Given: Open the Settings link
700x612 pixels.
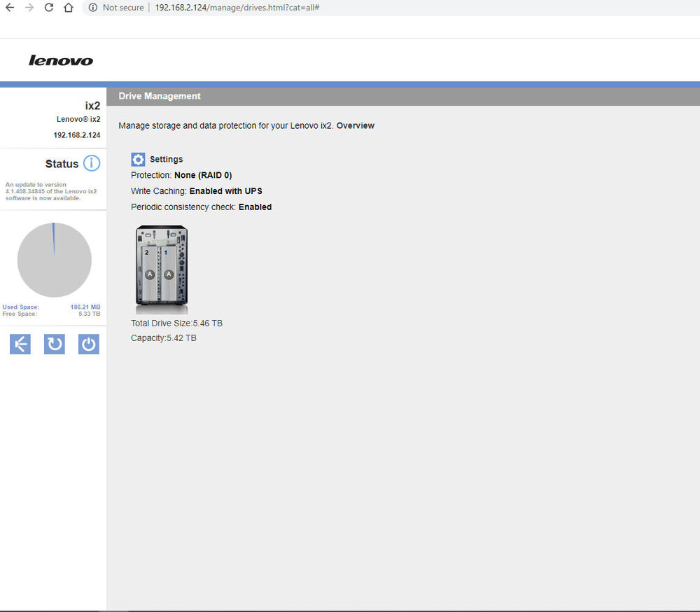Looking at the screenshot, I should 166,160.
